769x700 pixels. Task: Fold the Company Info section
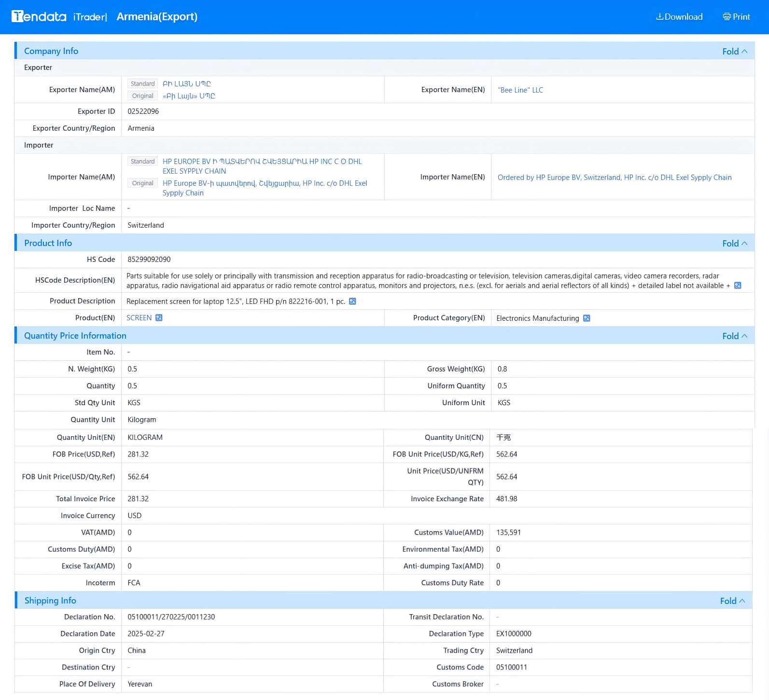tap(735, 51)
